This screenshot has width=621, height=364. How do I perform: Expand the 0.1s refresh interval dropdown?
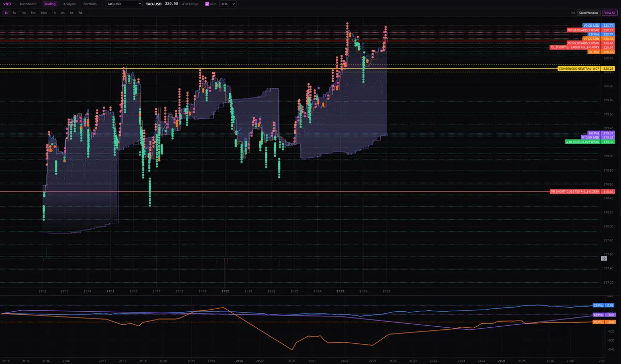click(x=228, y=4)
